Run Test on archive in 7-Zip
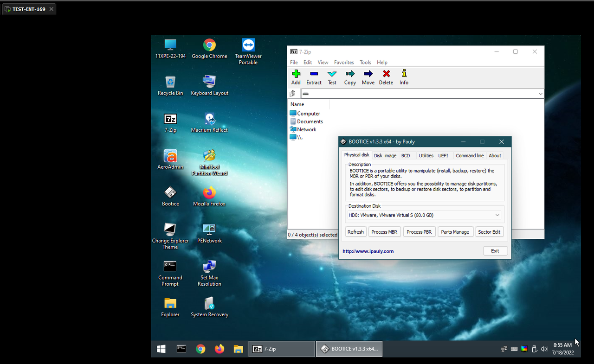The image size is (594, 364). (332, 74)
